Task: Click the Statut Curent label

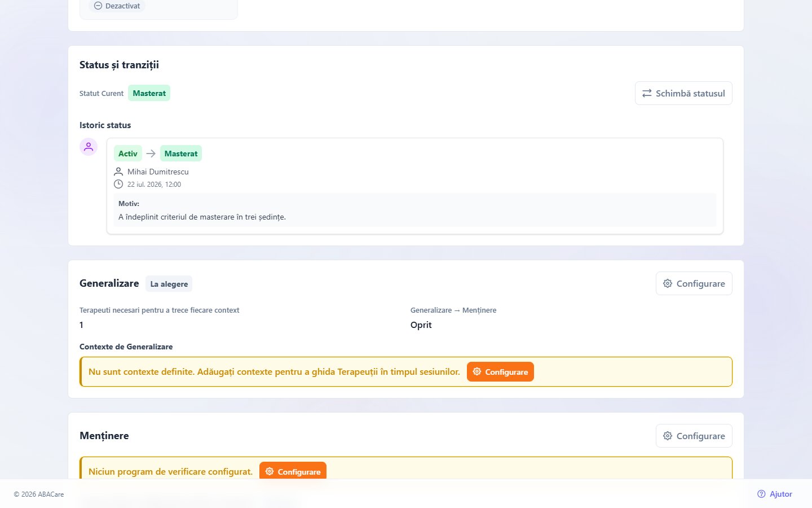Action: 101,94
